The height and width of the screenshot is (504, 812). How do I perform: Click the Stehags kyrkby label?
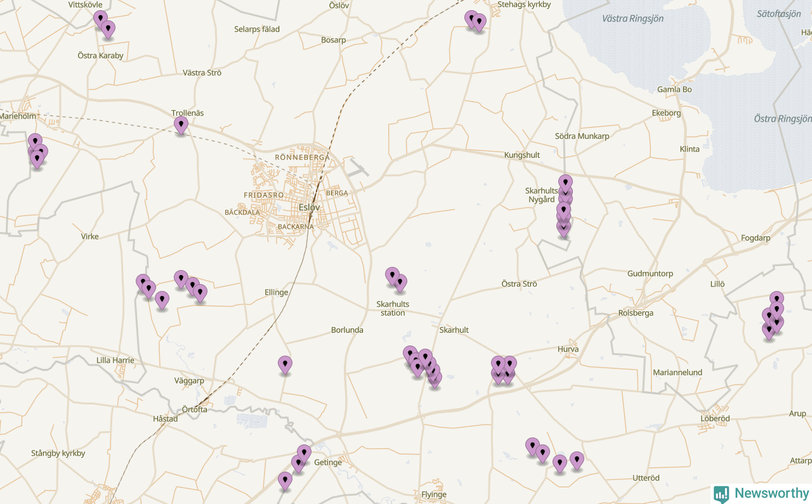[x=524, y=4]
